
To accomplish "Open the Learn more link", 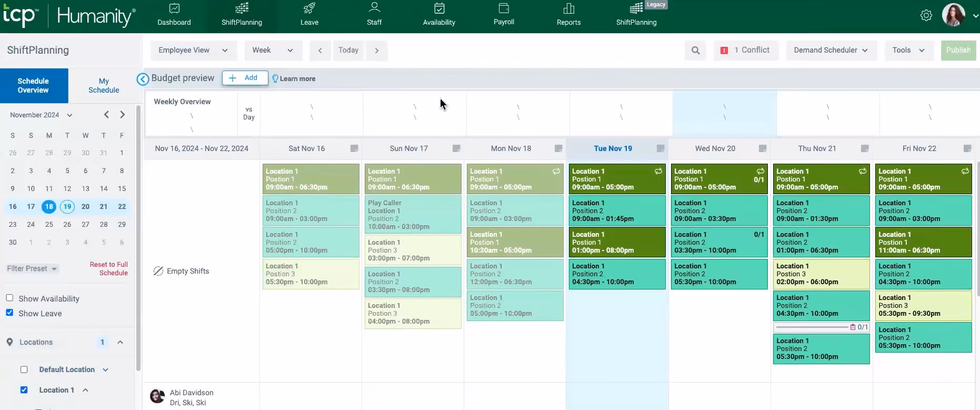I will tap(294, 78).
